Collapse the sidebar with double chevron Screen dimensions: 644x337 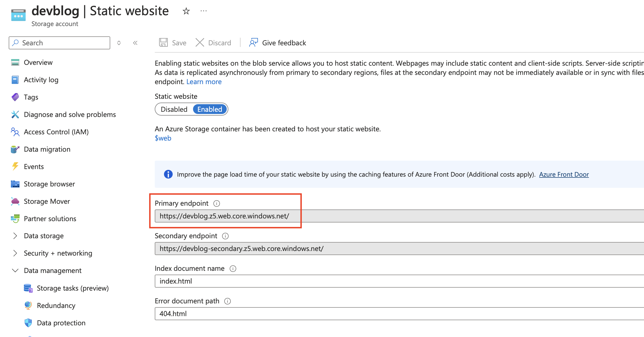pos(135,43)
